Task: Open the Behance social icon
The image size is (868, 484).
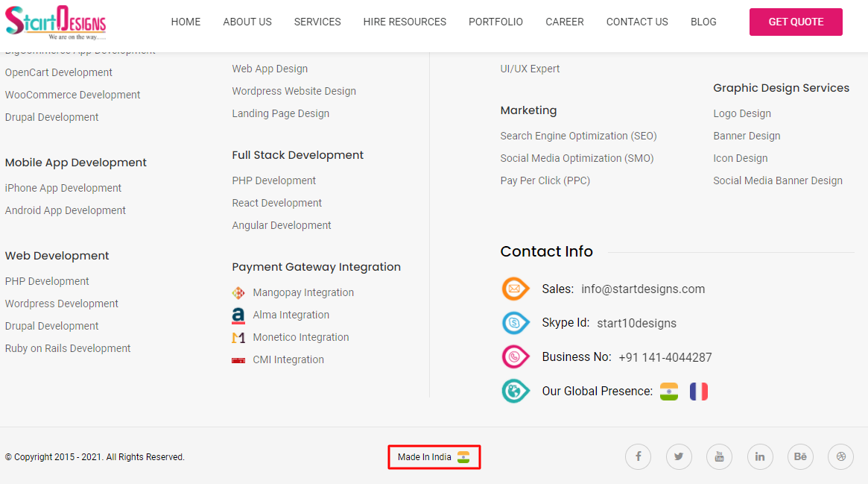Action: point(800,456)
